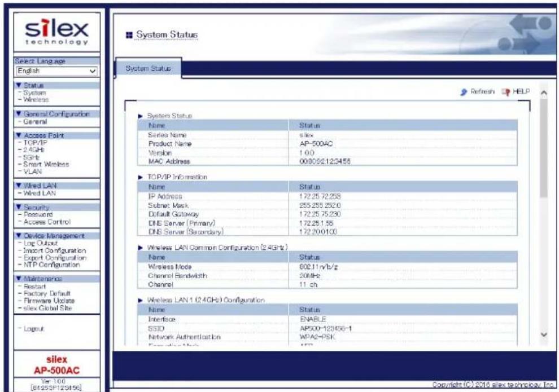The width and height of the screenshot is (559, 392).
Task: Click the copyright silex technology text
Action: coord(493,385)
